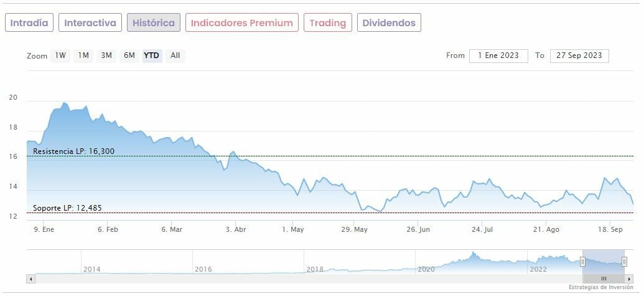Switch to the Interactiva tab
The width and height of the screenshot is (644, 296).
coord(90,23)
